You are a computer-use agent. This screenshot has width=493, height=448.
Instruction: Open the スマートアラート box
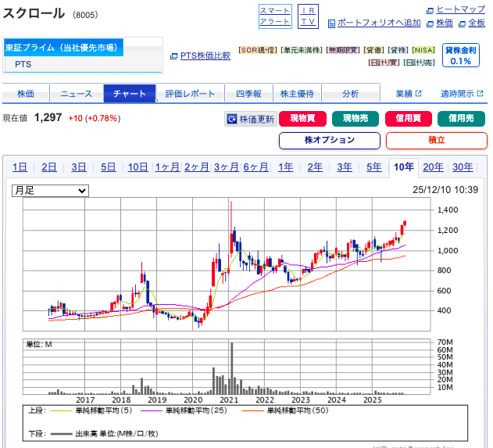pyautogui.click(x=275, y=16)
